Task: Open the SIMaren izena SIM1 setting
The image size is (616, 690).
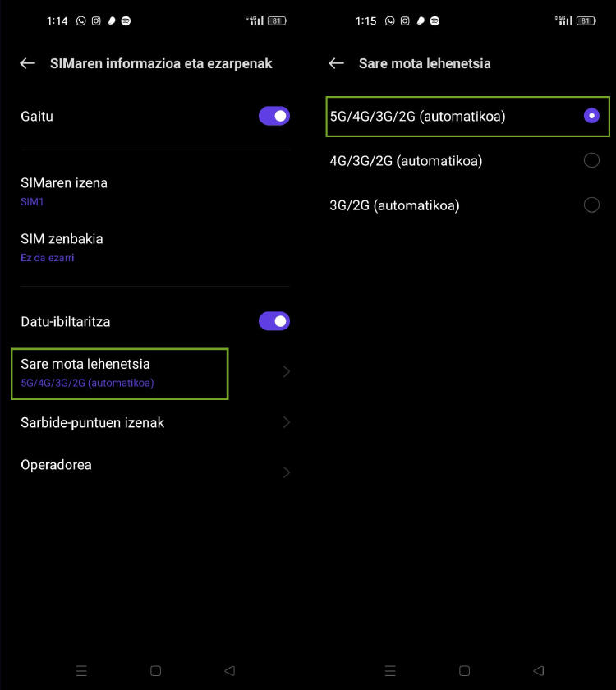Action: (x=64, y=191)
